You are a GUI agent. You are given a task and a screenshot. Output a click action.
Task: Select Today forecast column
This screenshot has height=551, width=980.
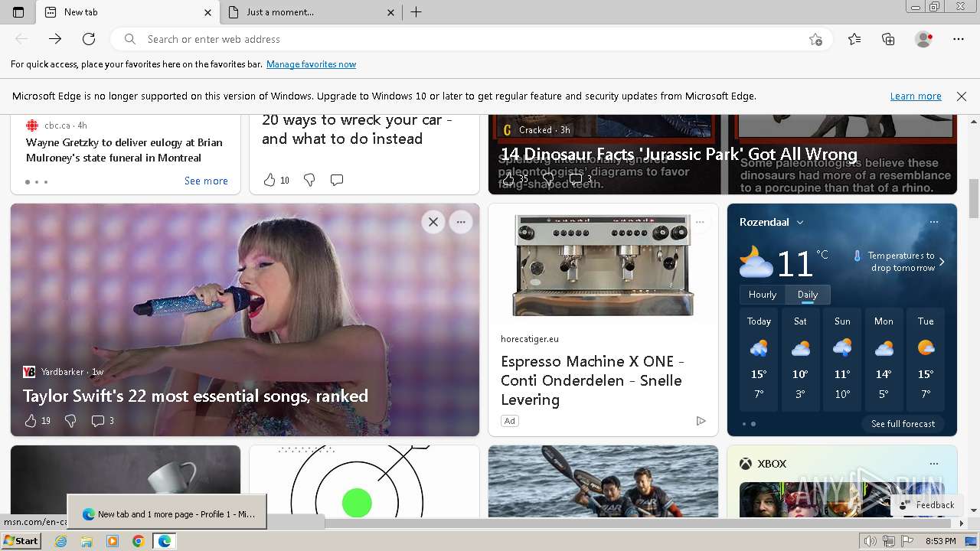(759, 359)
